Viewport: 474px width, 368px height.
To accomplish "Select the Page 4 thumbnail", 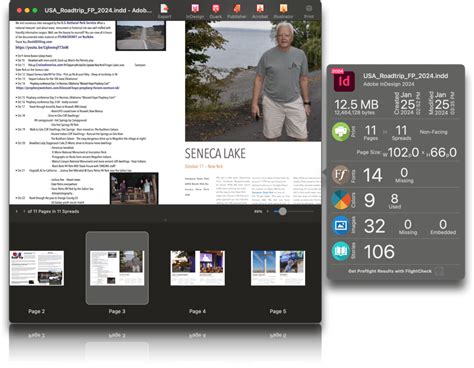I will coord(197,268).
